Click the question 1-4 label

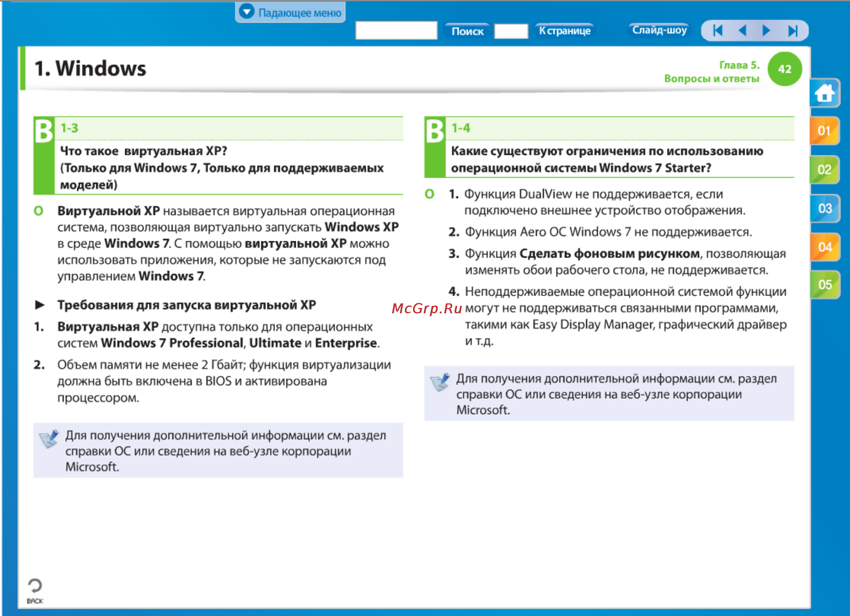point(460,128)
